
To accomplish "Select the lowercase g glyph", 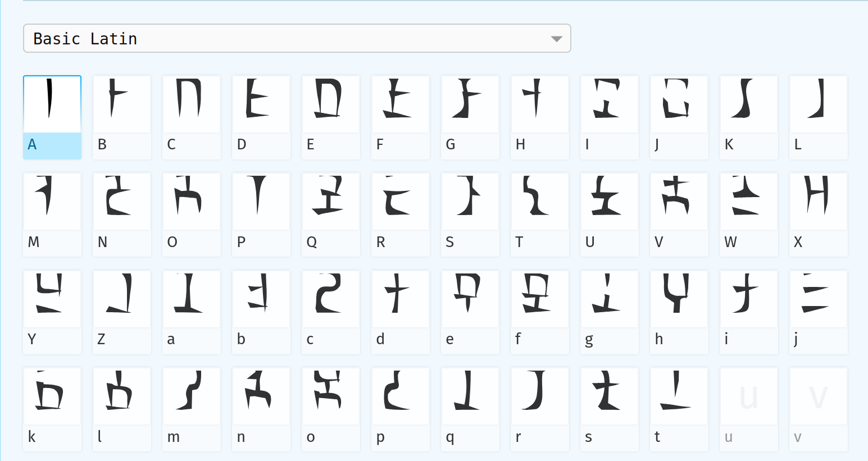I will 610,299.
